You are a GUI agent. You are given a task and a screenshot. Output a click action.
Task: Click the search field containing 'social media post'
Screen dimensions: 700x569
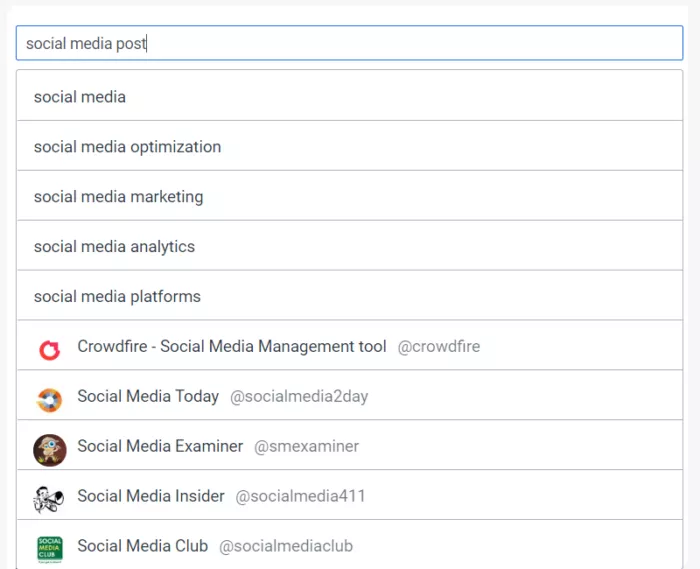pyautogui.click(x=349, y=43)
